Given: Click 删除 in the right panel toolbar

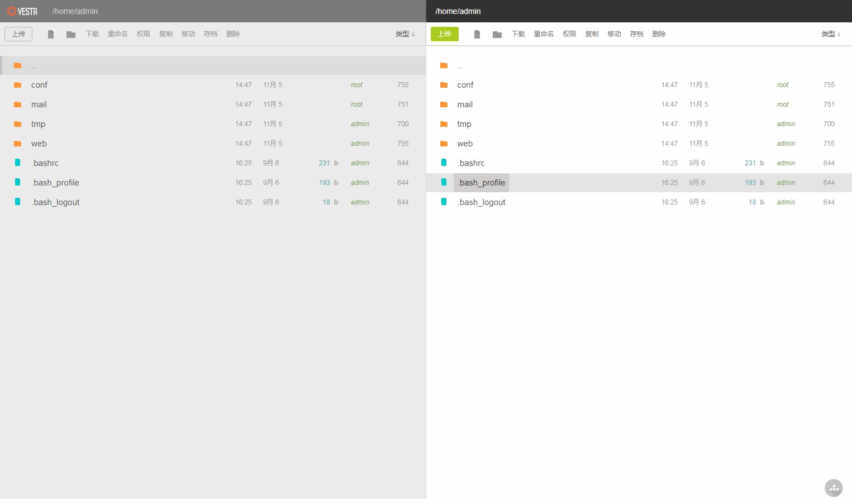Looking at the screenshot, I should click(x=659, y=34).
